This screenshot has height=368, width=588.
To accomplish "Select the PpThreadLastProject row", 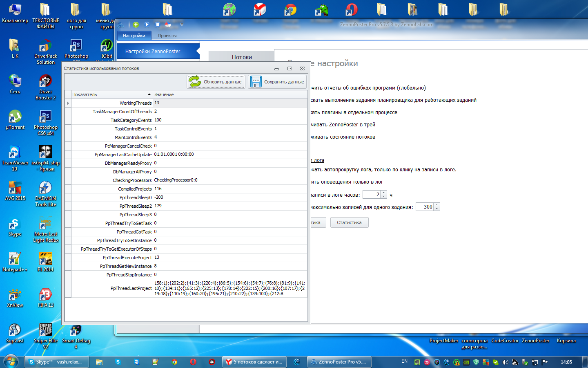I will point(186,288).
